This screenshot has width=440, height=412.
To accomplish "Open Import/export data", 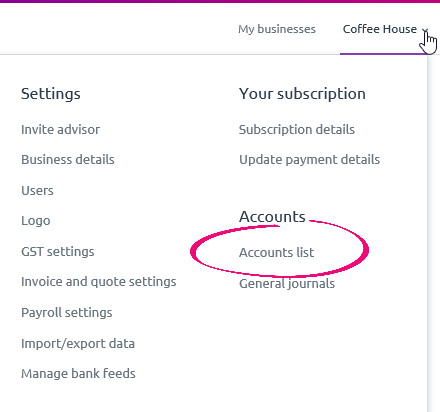I will coord(78,343).
